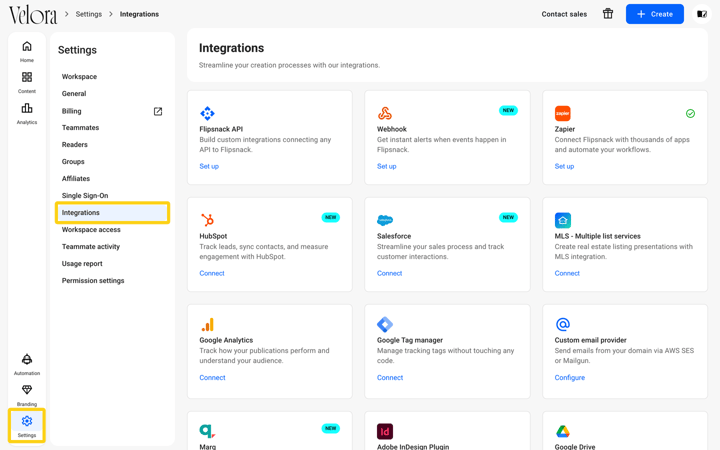Click Connect on Salesforce card
Viewport: 720px width, 450px height.
coord(389,273)
